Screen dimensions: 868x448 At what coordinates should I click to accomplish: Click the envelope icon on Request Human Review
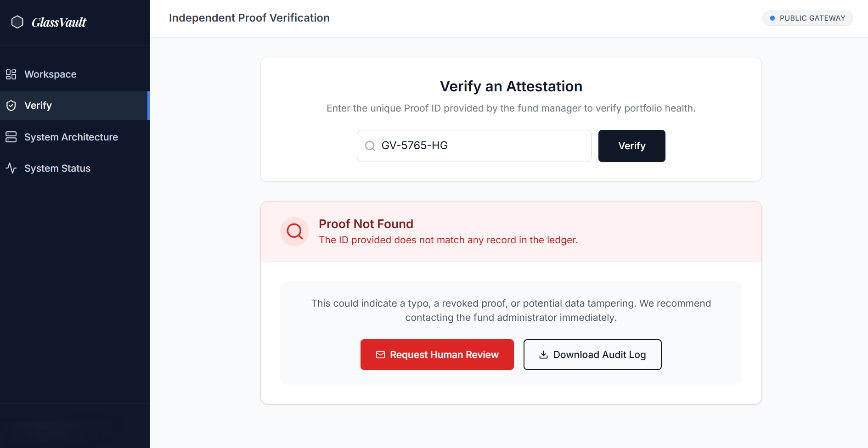(380, 354)
